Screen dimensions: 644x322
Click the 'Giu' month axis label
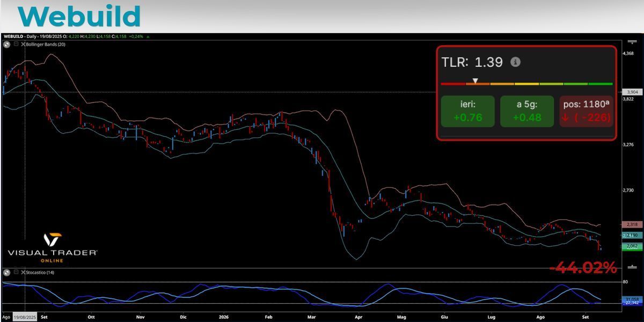point(443,317)
